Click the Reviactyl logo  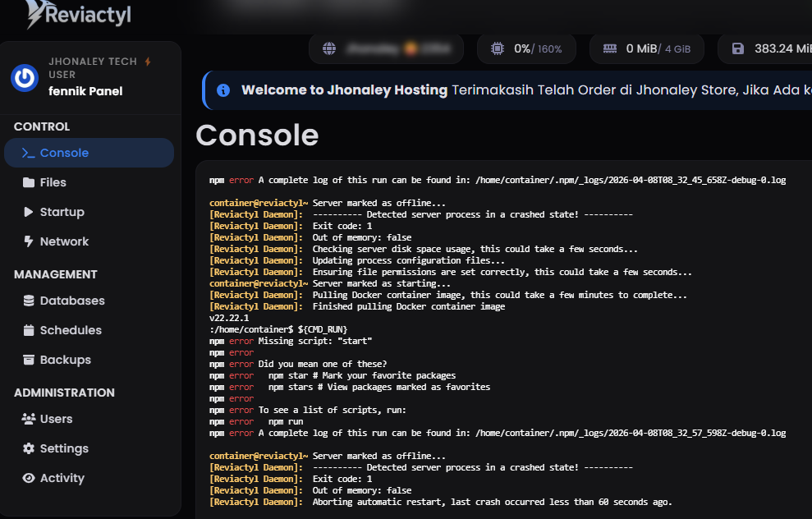click(x=79, y=15)
